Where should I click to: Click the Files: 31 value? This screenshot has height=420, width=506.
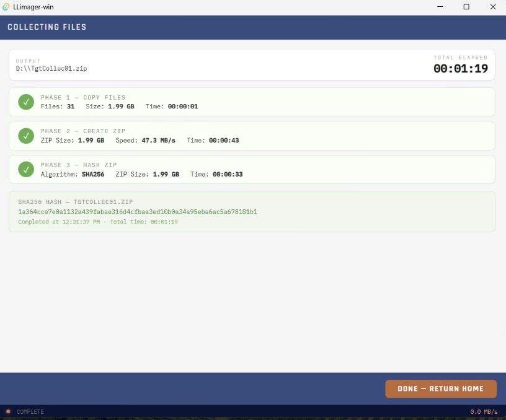71,107
